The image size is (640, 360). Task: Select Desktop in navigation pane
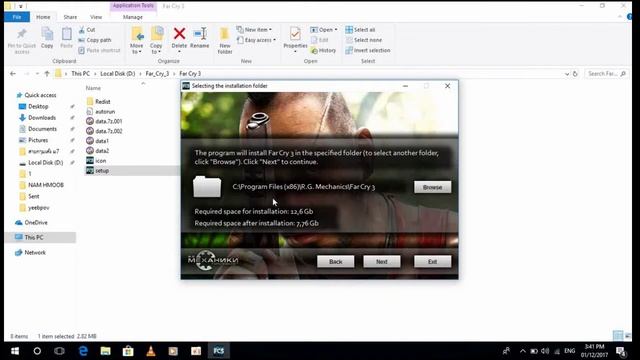pos(38,106)
